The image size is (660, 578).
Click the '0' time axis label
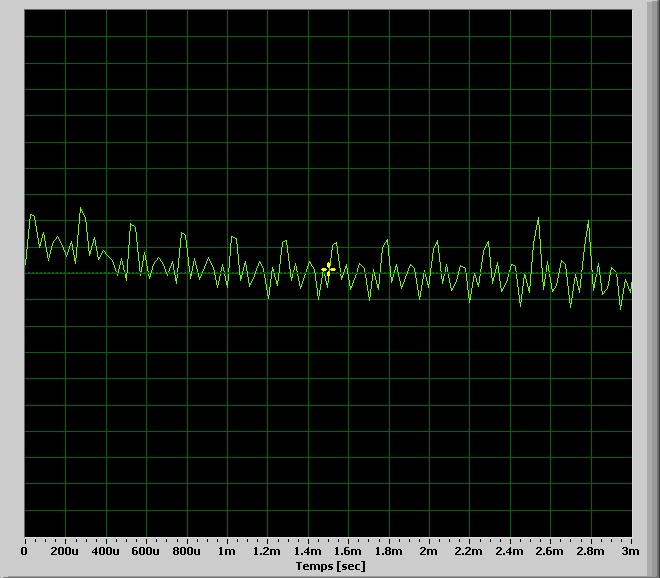(24, 551)
